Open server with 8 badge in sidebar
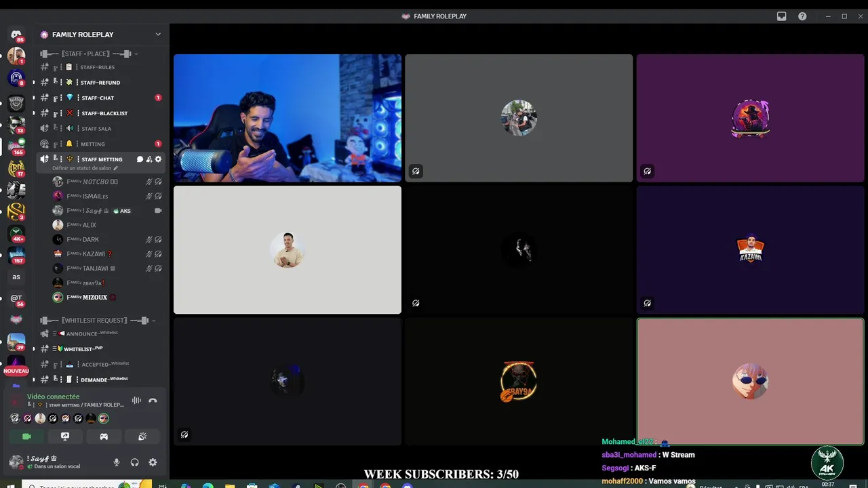 coord(16,79)
